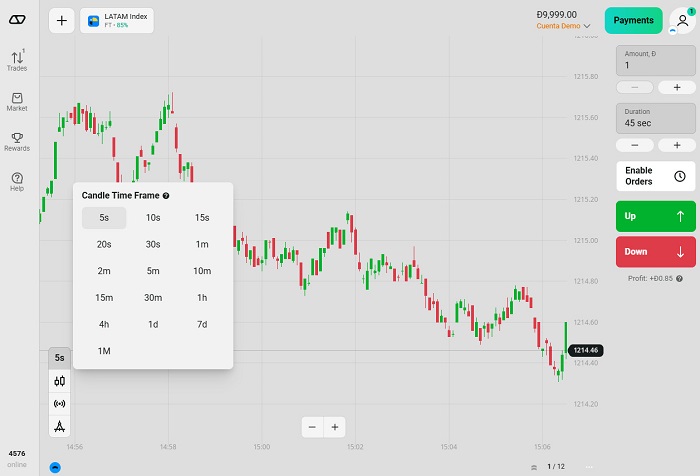
Task: Click the icon beside 1 / 12
Action: click(534, 468)
